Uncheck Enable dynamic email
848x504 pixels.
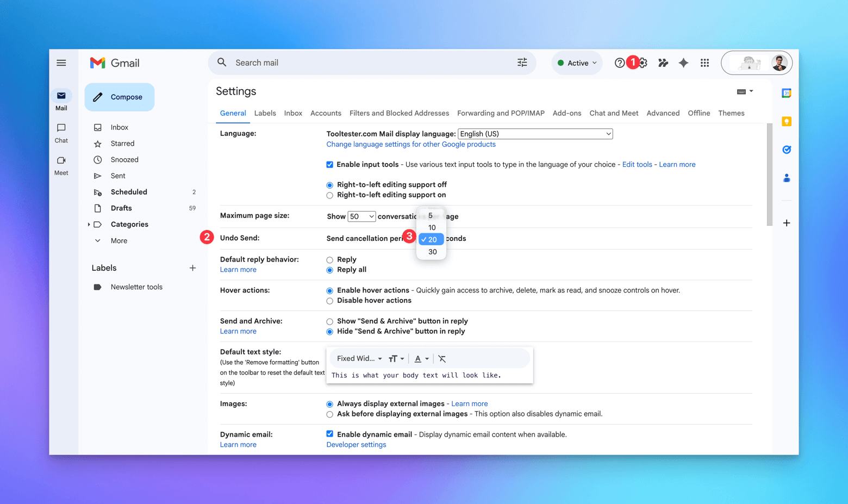pyautogui.click(x=329, y=433)
